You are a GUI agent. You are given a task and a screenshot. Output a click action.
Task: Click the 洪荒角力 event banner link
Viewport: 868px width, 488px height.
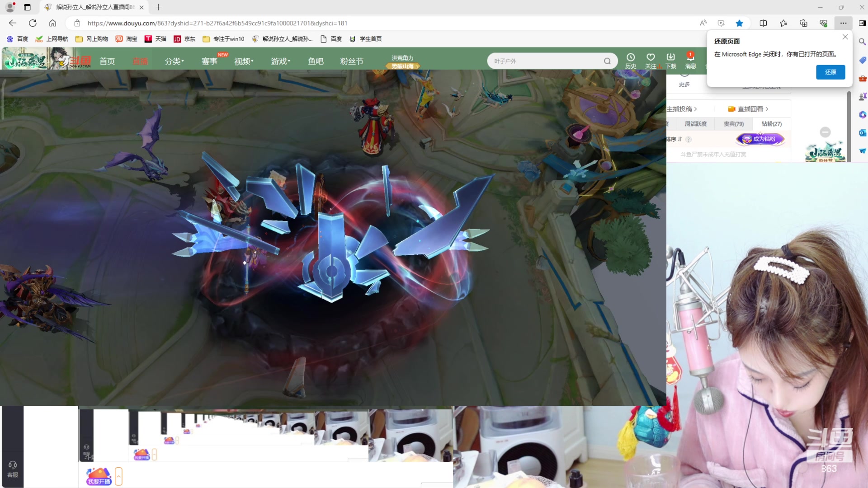point(402,62)
